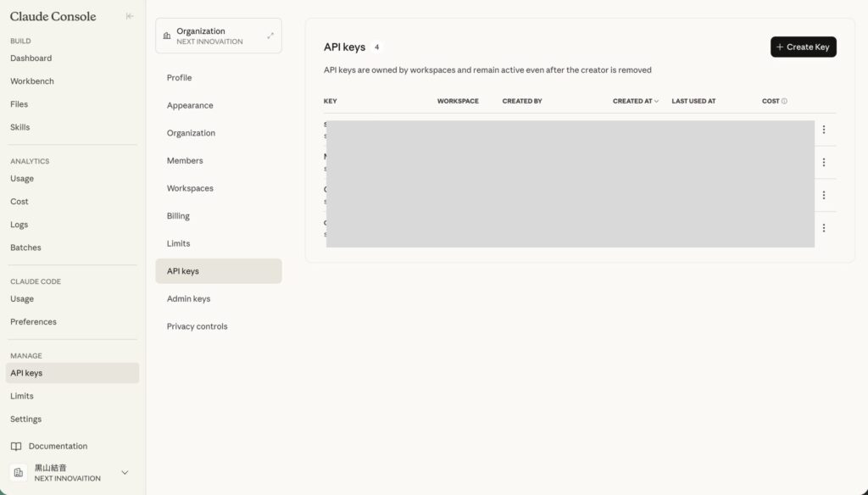Open the Billing settings page

coord(178,216)
